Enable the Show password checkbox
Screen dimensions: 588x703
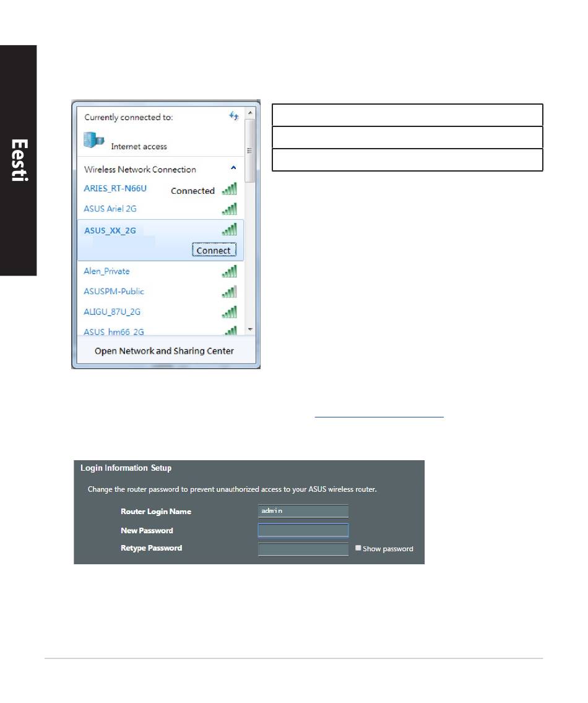358,548
